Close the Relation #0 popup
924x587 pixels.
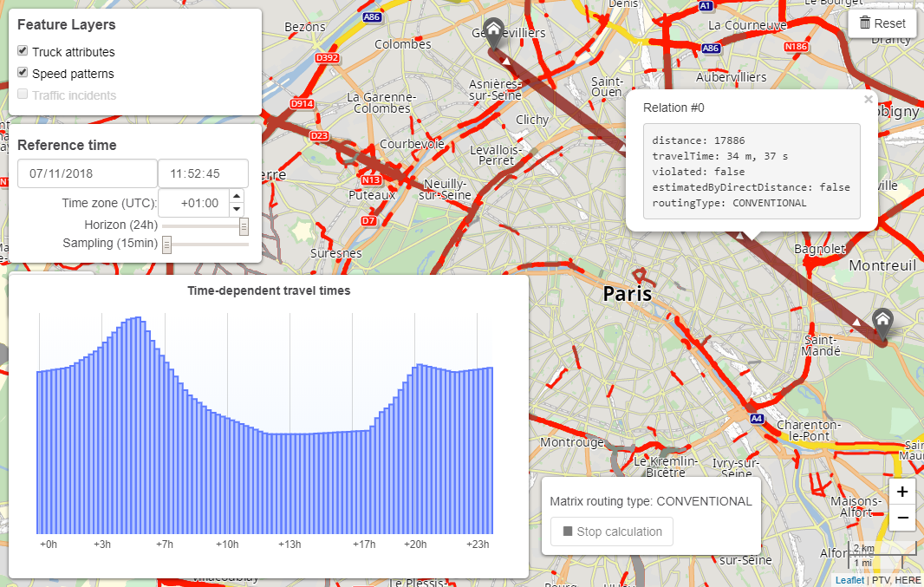click(869, 100)
